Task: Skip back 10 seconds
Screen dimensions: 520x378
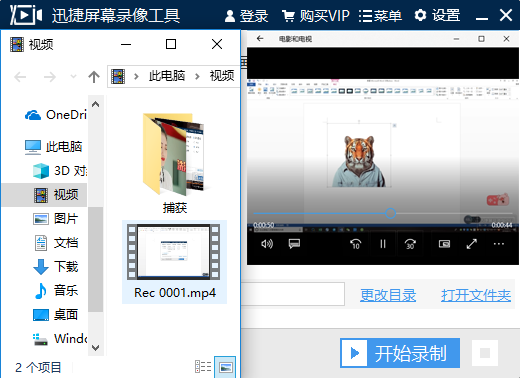Action: [x=355, y=244]
